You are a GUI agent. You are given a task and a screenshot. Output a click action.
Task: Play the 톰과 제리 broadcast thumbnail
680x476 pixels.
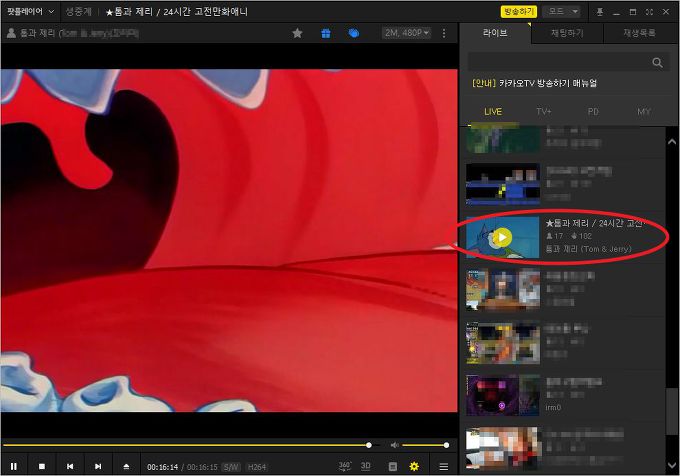502,237
